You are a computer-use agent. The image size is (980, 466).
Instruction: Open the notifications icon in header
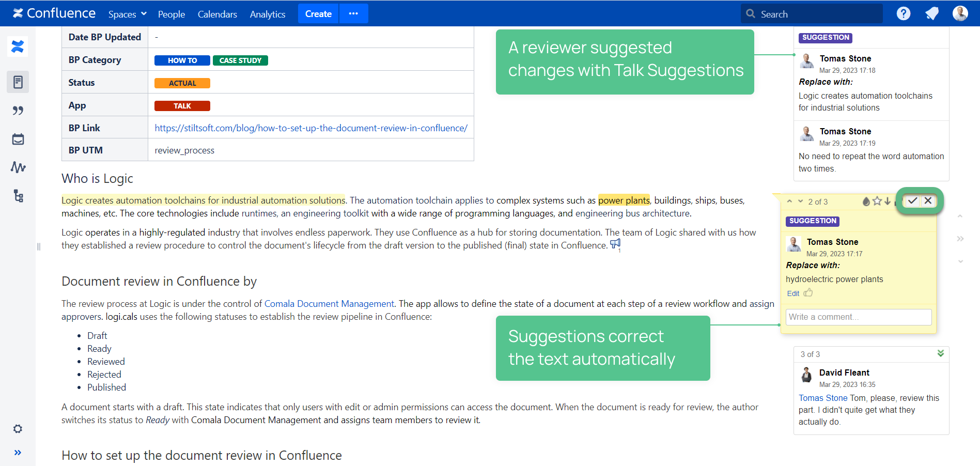click(932, 13)
